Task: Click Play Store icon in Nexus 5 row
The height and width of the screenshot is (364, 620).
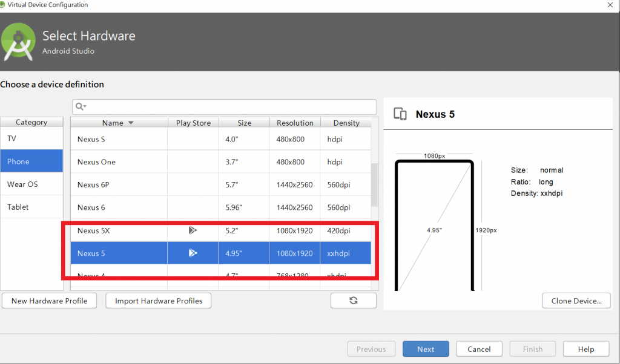Action: (193, 253)
